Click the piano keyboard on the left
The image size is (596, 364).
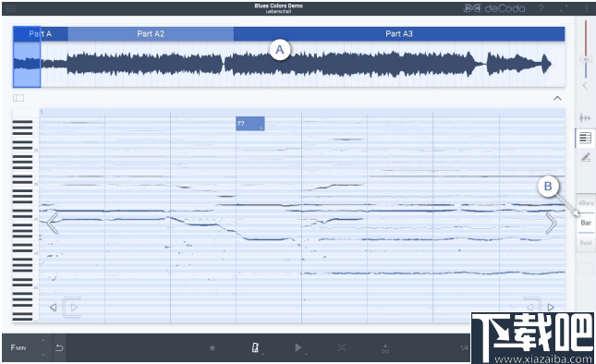pos(26,221)
